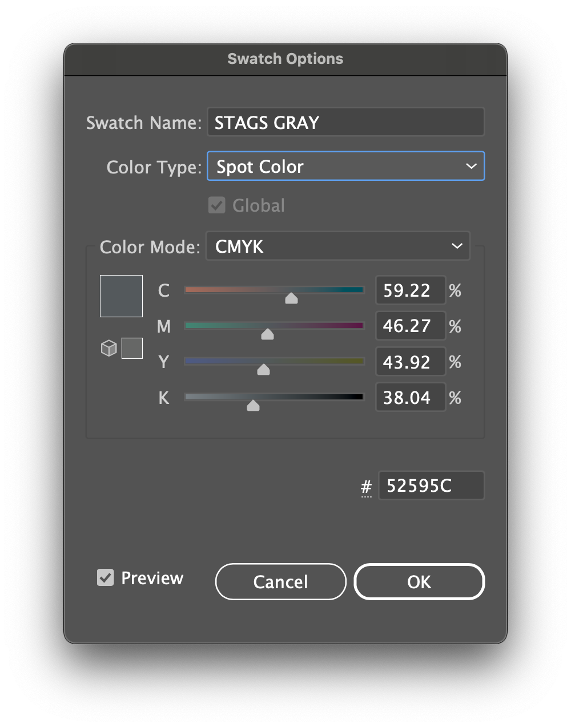The image size is (571, 728).
Task: Open the Color Mode CMYK dropdown
Action: (337, 246)
